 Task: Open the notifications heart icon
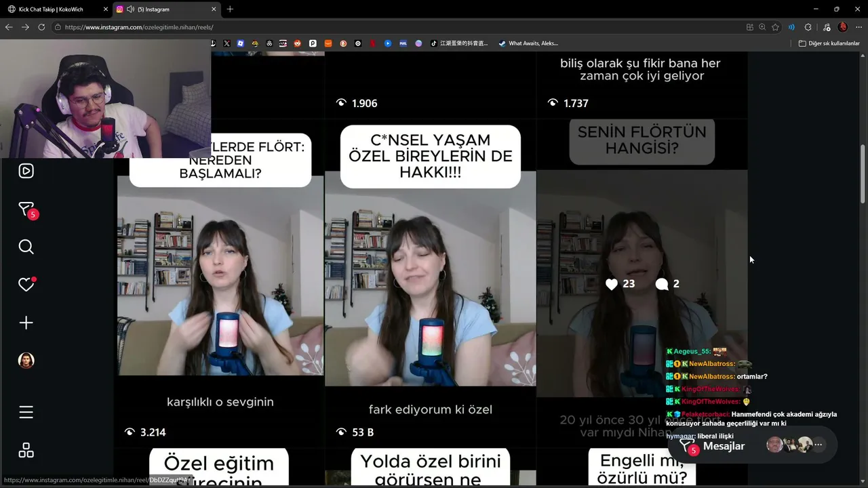click(26, 285)
